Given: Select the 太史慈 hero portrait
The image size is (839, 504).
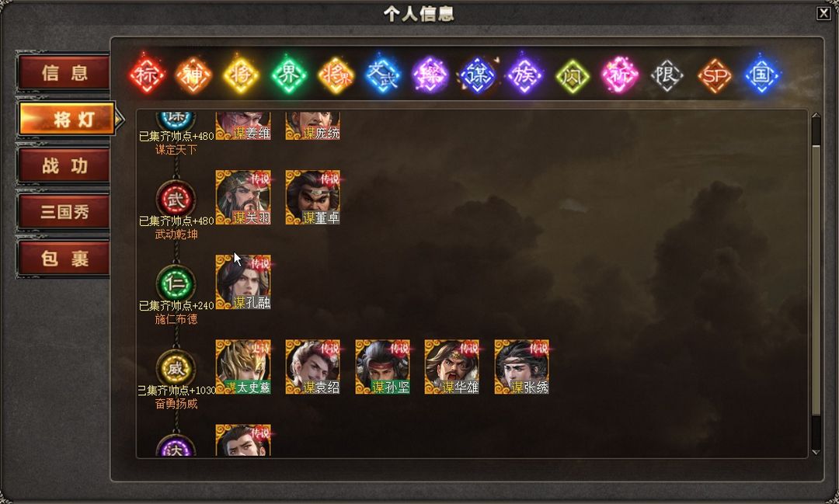Looking at the screenshot, I should point(243,367).
